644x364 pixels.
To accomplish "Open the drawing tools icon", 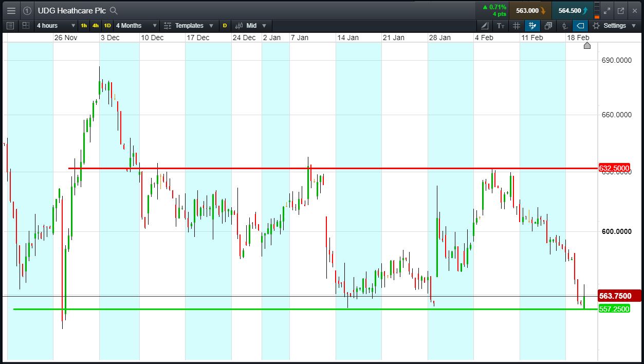I will [485, 25].
